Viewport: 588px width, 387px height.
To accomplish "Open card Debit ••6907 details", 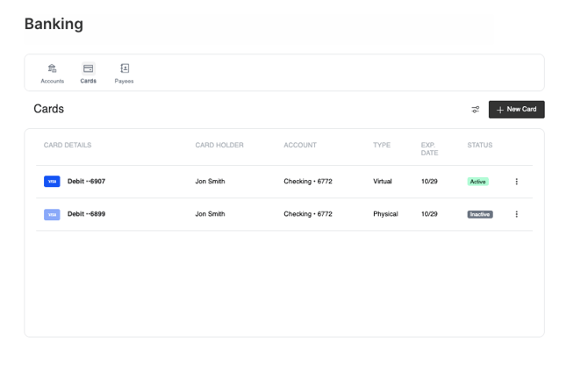I will click(x=86, y=182).
